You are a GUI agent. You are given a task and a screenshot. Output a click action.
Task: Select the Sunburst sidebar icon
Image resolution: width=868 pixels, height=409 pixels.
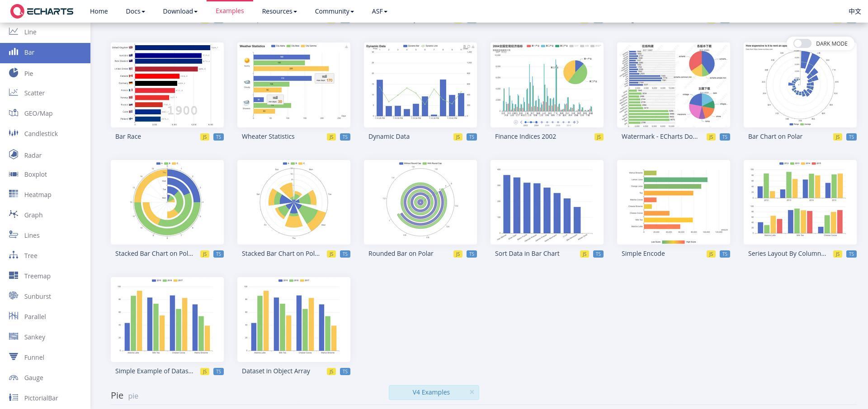click(14, 296)
